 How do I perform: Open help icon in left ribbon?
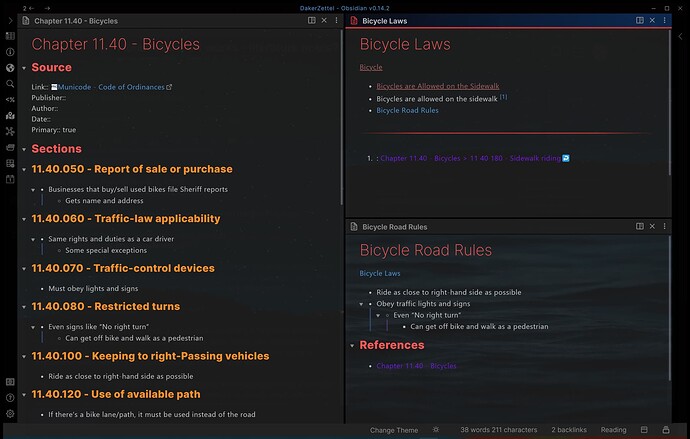point(10,398)
